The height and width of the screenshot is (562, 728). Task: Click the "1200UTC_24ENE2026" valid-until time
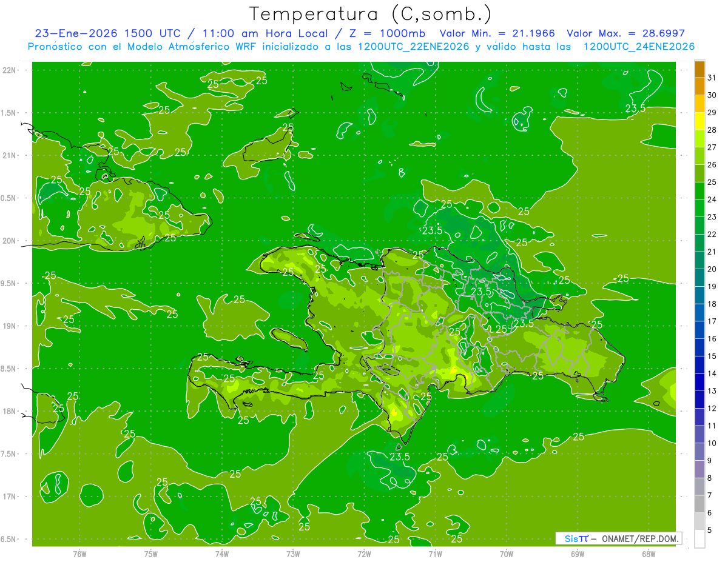[x=639, y=47]
